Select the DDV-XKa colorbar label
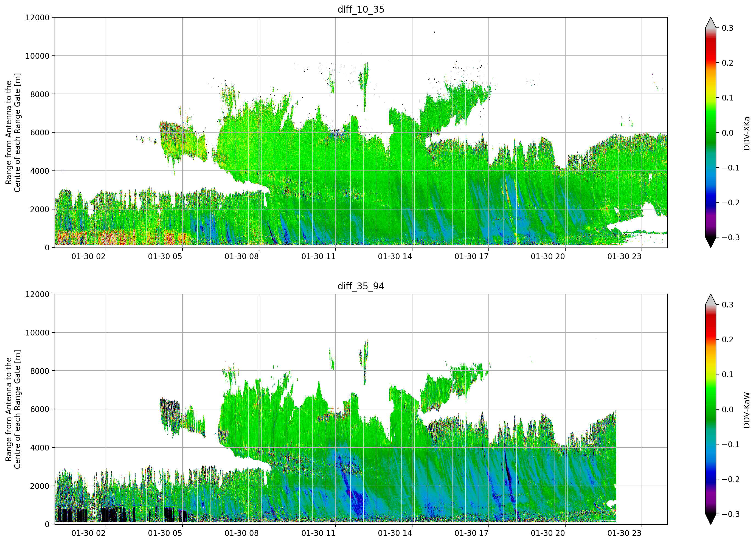 tap(746, 133)
